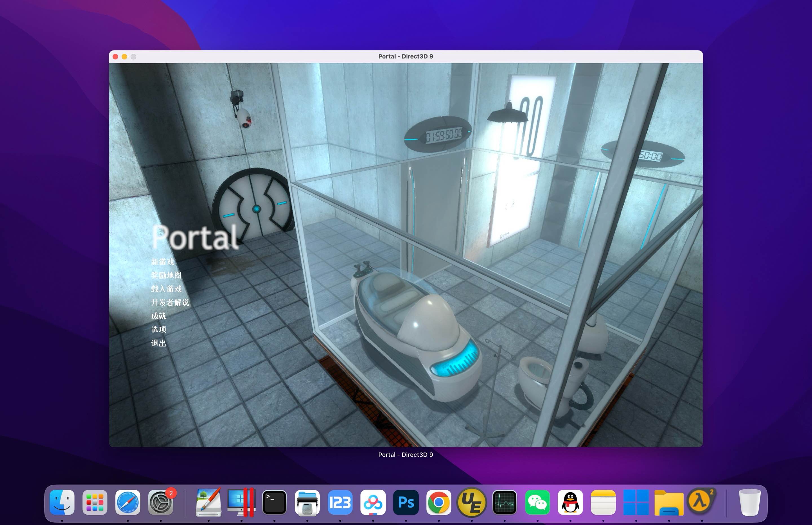Minimize the Portal window with yellow button

(x=124, y=57)
